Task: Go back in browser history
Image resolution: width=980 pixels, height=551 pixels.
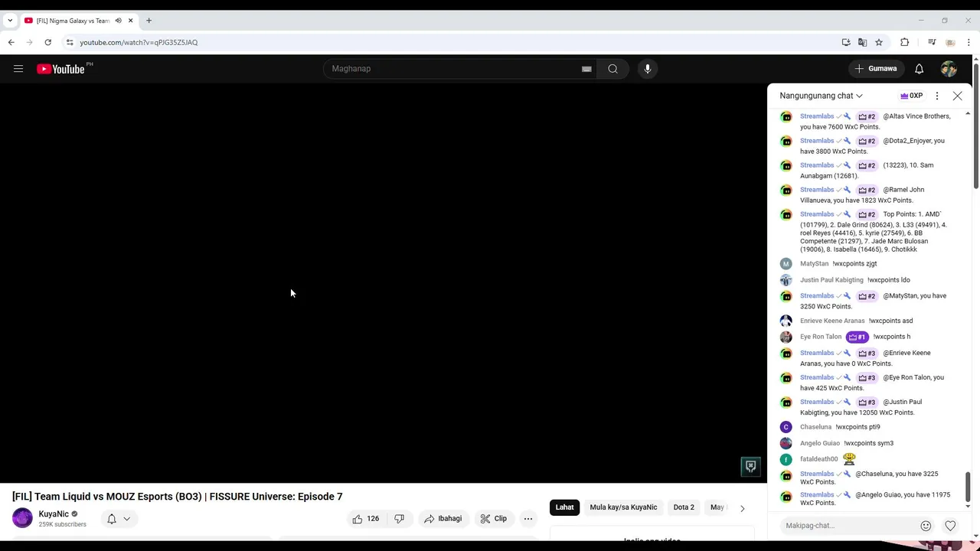Action: coord(11,42)
